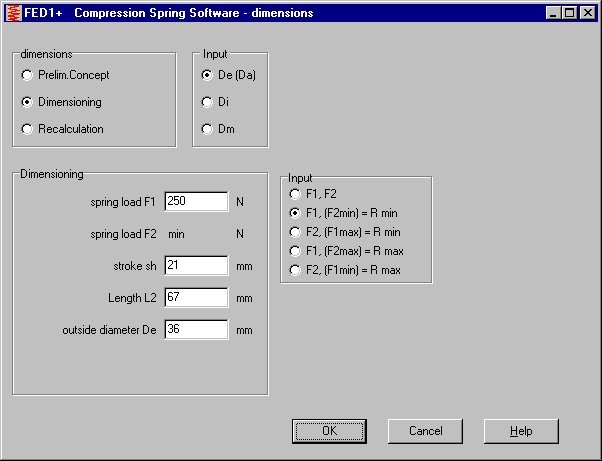Select F2, (F1min) = R max option
This screenshot has width=602, height=461.
click(x=295, y=270)
